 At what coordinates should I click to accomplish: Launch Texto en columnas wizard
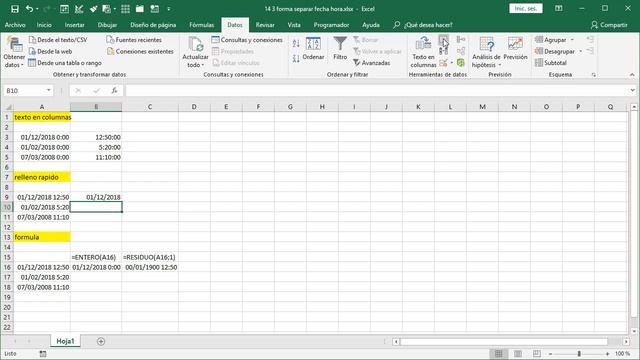tap(423, 52)
